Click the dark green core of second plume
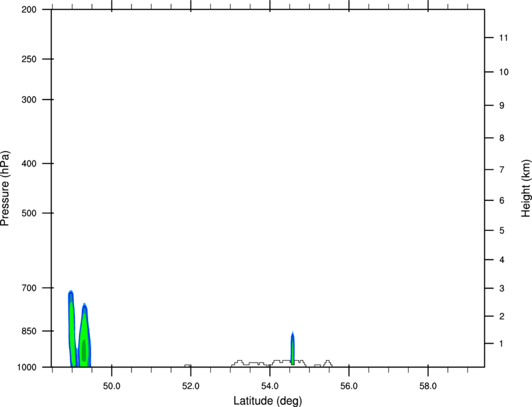 pos(84,349)
